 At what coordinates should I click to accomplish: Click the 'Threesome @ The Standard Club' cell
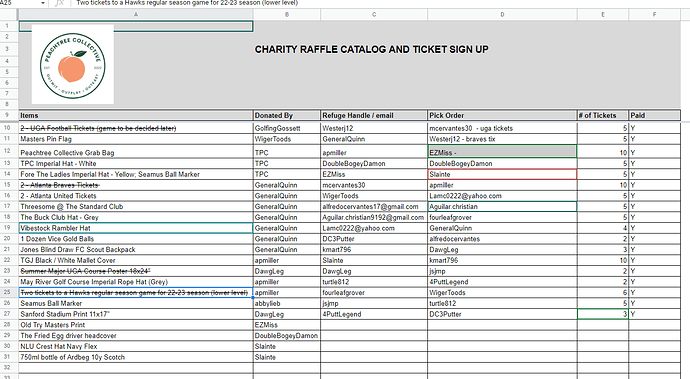point(136,206)
